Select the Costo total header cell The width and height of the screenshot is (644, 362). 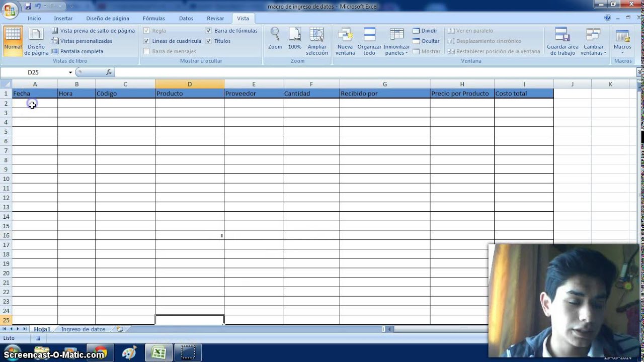[x=524, y=94]
